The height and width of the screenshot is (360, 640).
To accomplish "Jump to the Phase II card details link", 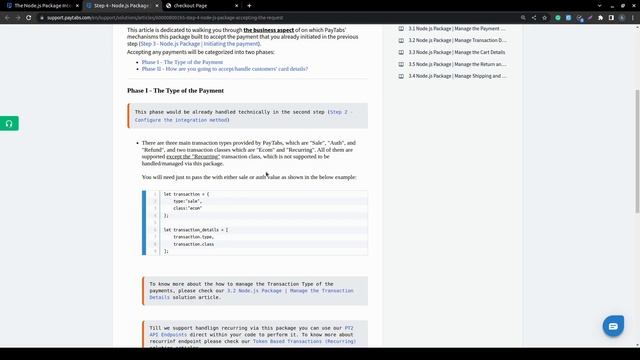I will pos(224,69).
